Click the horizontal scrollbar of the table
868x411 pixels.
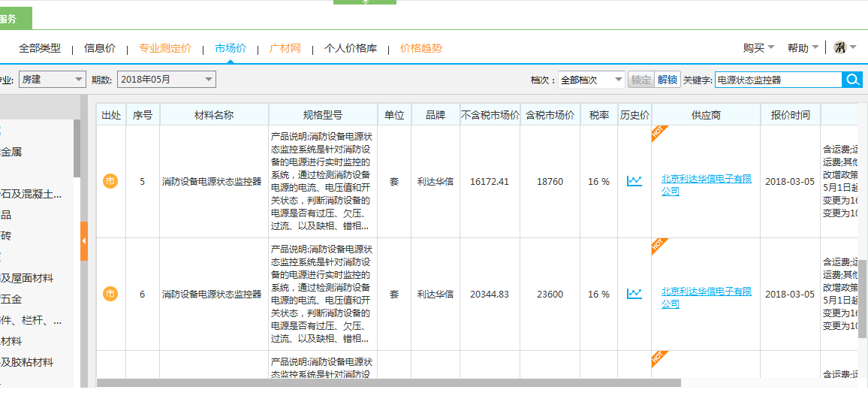point(389,382)
